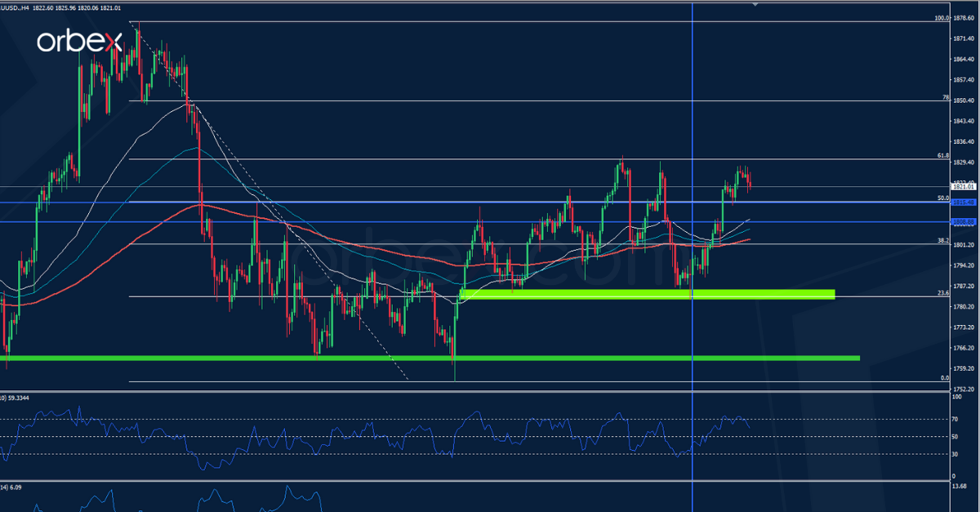Select the dashed Fibonacci trendline
Image resolution: width=980 pixels, height=512 pixels.
[269, 204]
